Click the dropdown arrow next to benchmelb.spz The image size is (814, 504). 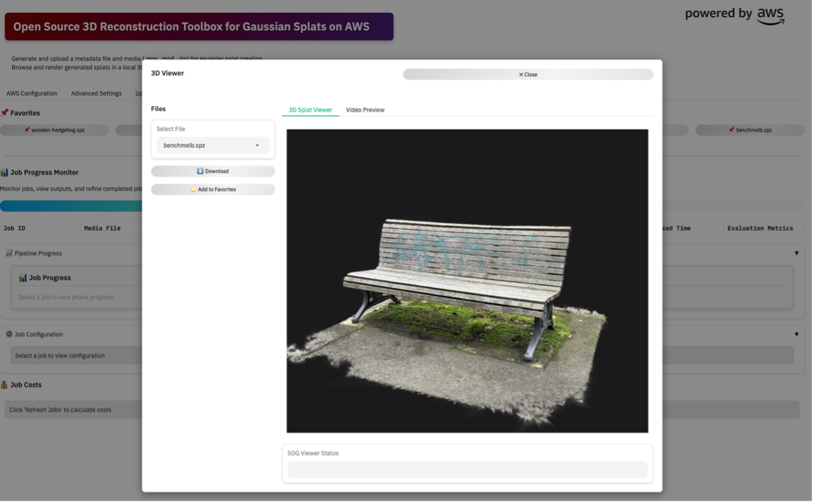point(257,145)
